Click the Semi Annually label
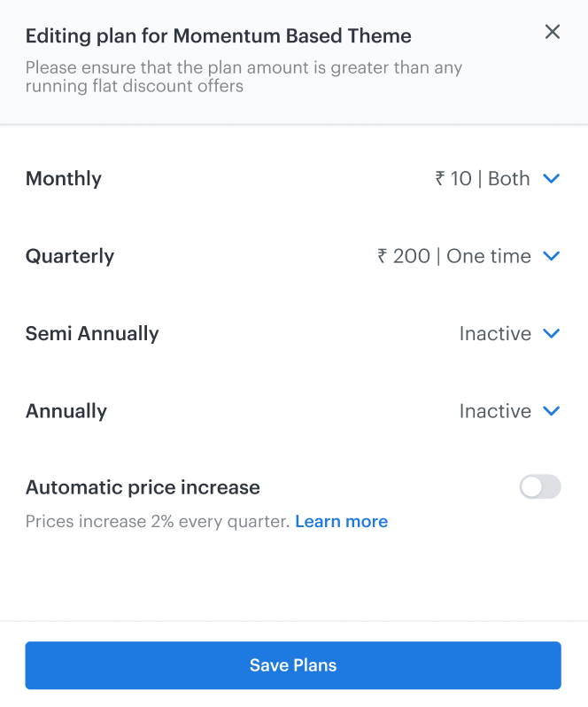588x707 pixels. [x=92, y=334]
